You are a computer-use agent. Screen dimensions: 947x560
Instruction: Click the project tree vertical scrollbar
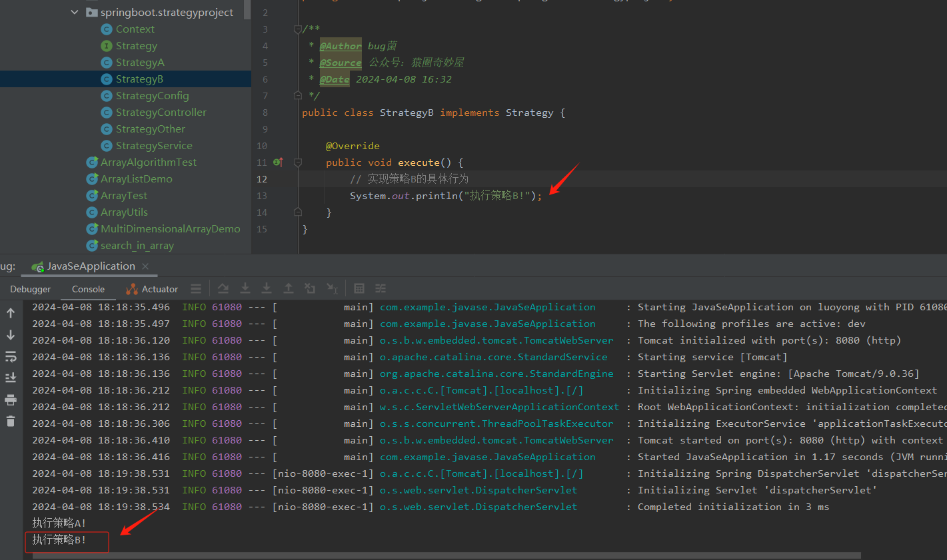(x=247, y=9)
